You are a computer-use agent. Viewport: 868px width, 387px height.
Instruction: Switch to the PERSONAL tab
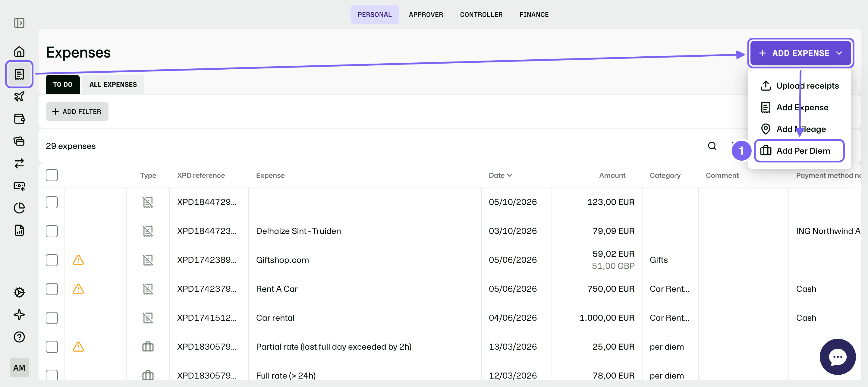coord(374,14)
